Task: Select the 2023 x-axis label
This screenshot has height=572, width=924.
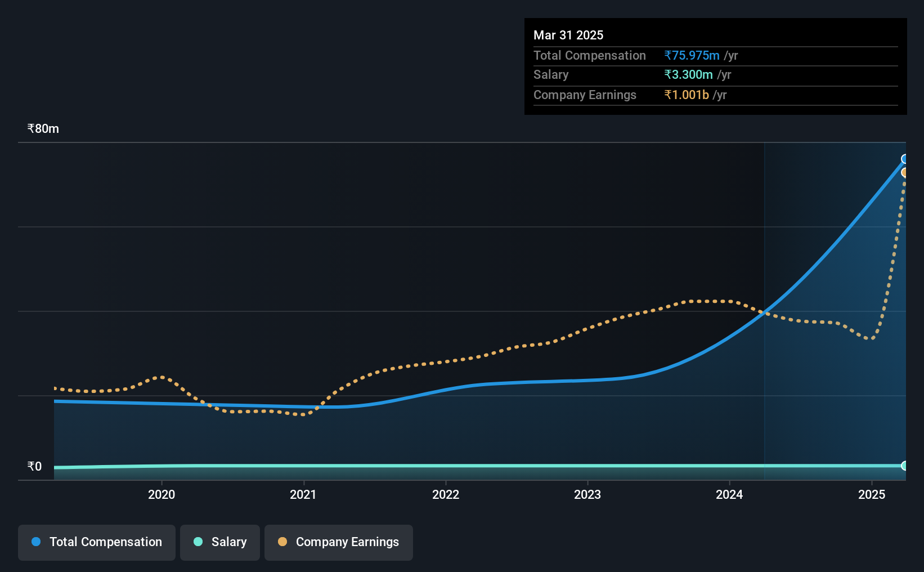Action: (587, 494)
